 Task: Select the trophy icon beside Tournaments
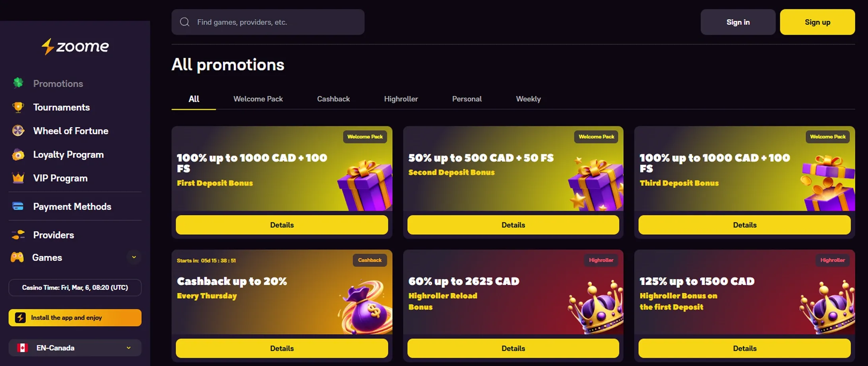pos(17,107)
